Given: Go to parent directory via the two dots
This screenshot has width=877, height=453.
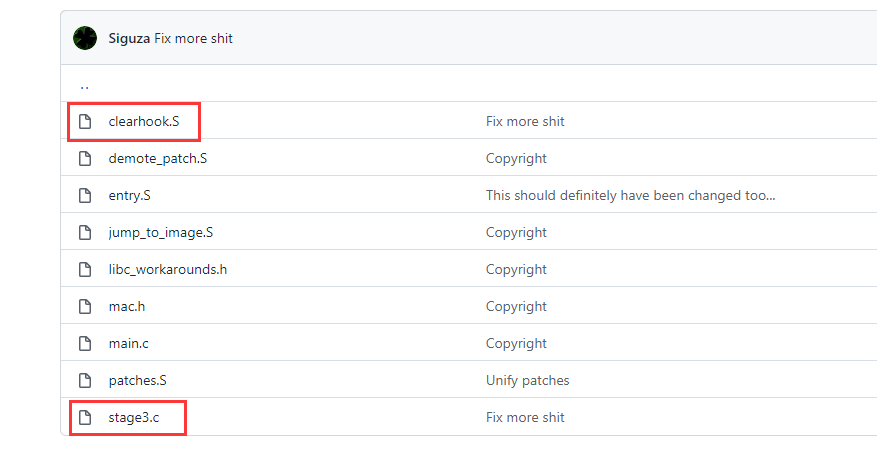Looking at the screenshot, I should click(84, 87).
